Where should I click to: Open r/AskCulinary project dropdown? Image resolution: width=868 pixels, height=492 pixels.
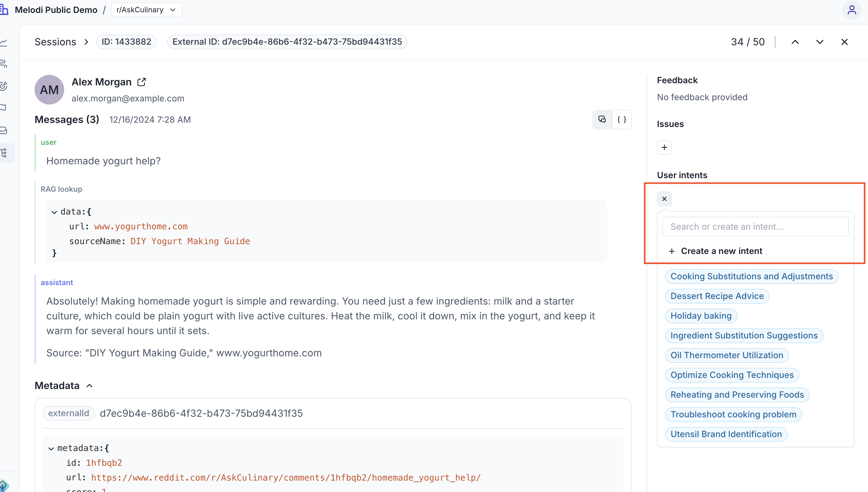(146, 10)
